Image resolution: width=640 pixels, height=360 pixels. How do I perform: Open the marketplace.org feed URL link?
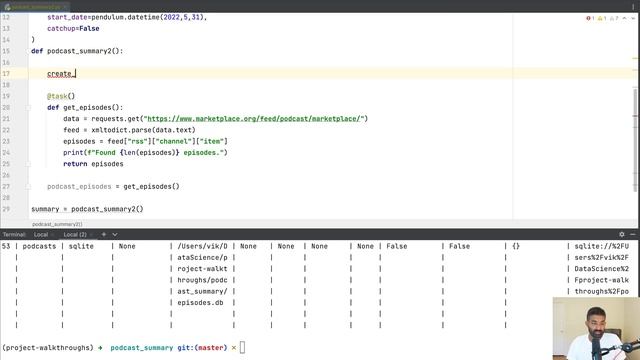pos(253,119)
